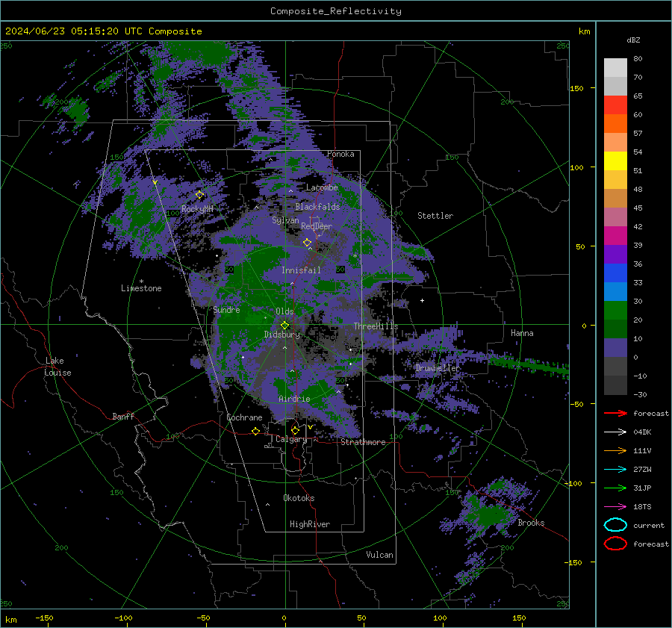Image resolution: width=672 pixels, height=628 pixels.
Task: Click the Airdrie city label
Action: 294,399
